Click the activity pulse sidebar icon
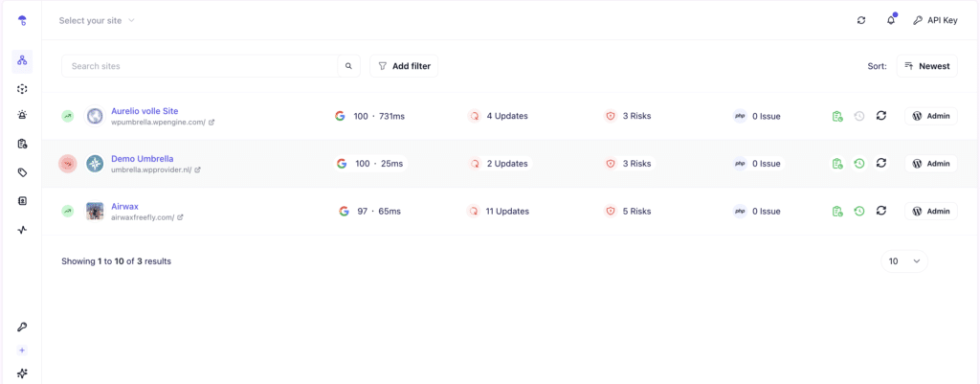 (x=22, y=230)
